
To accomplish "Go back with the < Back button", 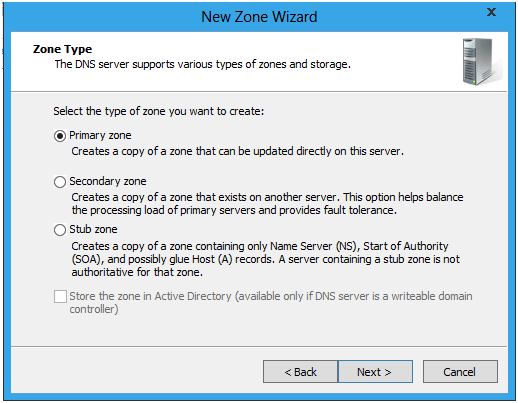I will coord(300,372).
